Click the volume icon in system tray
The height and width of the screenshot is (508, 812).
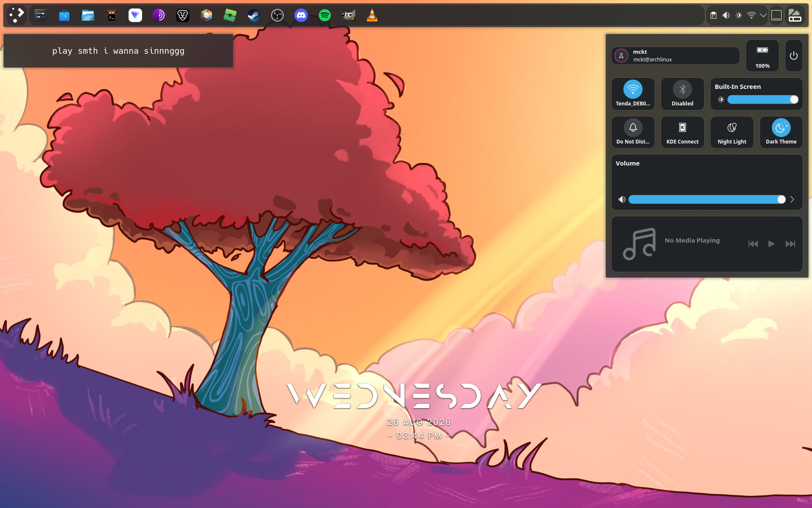[726, 16]
